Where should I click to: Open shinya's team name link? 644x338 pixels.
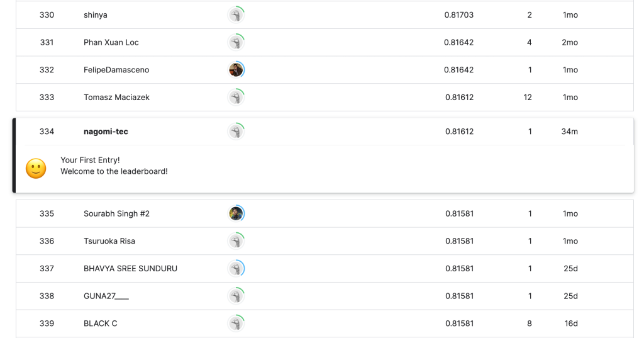(96, 15)
